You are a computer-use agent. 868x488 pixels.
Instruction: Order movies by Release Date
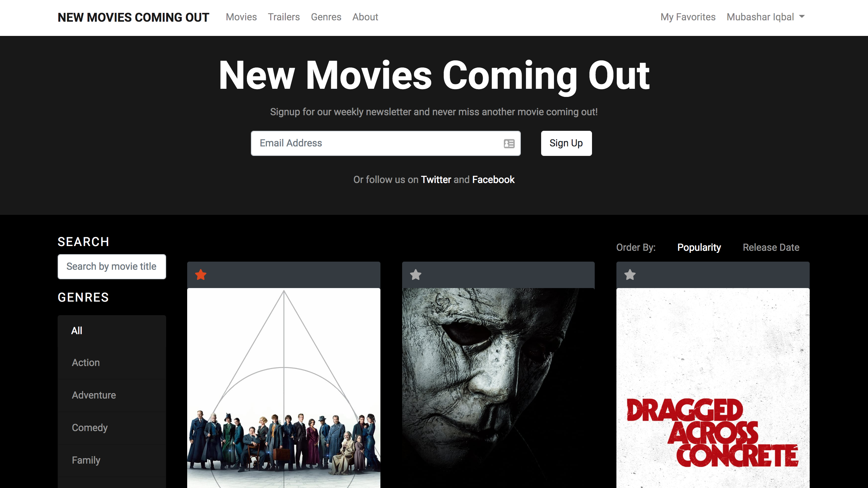771,247
